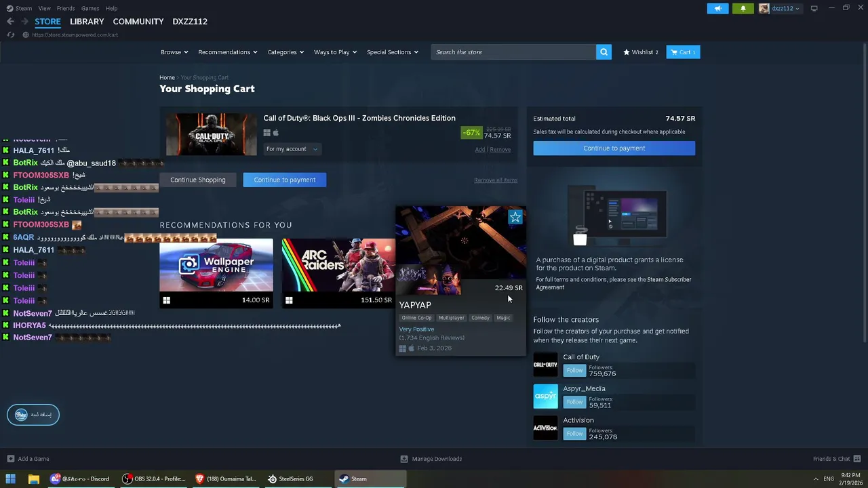The width and height of the screenshot is (868, 488).
Task: Click the Aspyr Media creator logo
Action: [x=545, y=396]
